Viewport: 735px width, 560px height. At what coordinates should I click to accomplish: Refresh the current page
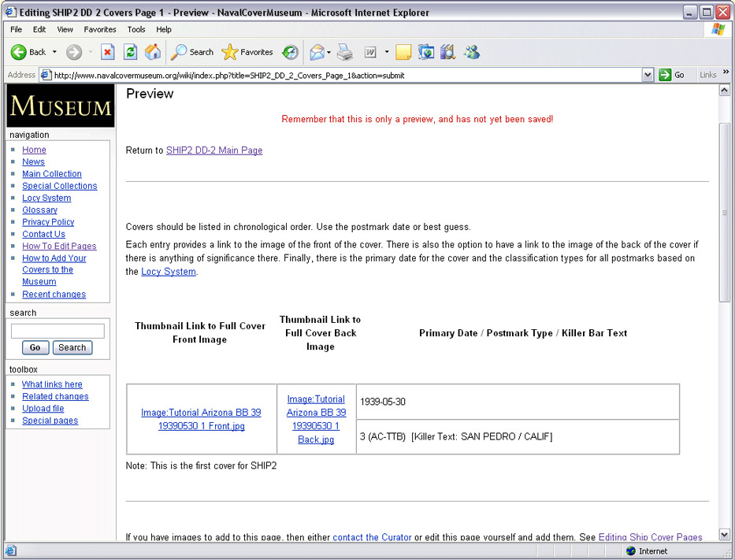[131, 52]
